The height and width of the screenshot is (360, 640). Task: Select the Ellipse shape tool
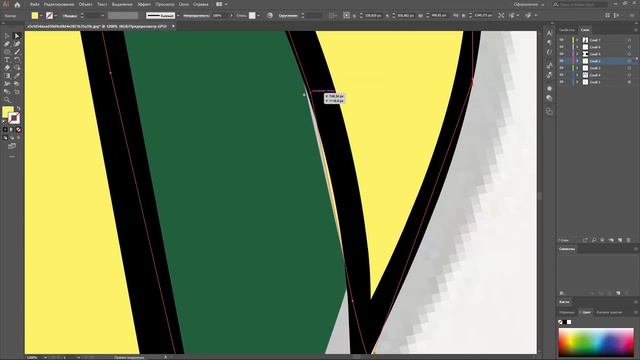(7, 52)
